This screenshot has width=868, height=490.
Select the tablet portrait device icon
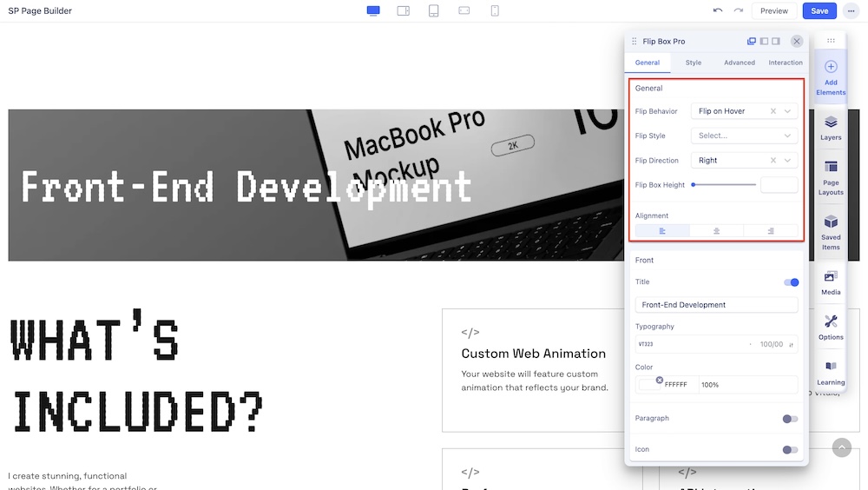click(x=433, y=10)
